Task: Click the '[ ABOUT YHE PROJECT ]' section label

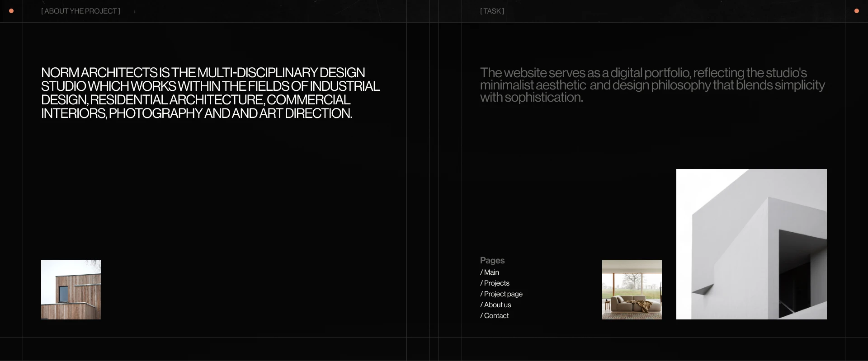Action: (x=80, y=11)
